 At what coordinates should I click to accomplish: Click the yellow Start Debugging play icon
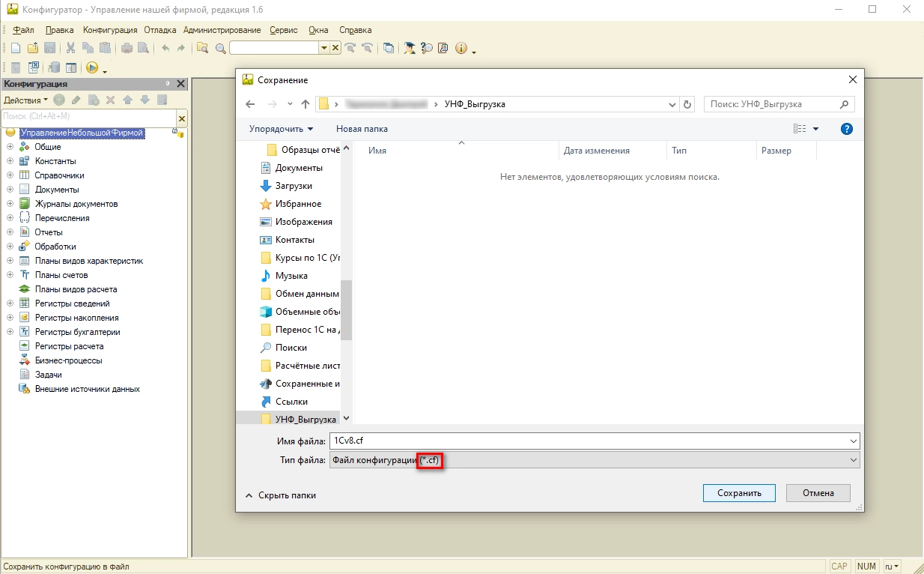92,68
